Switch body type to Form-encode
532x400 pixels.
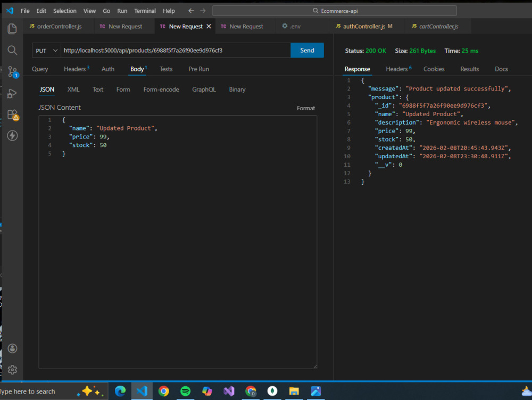click(x=161, y=89)
